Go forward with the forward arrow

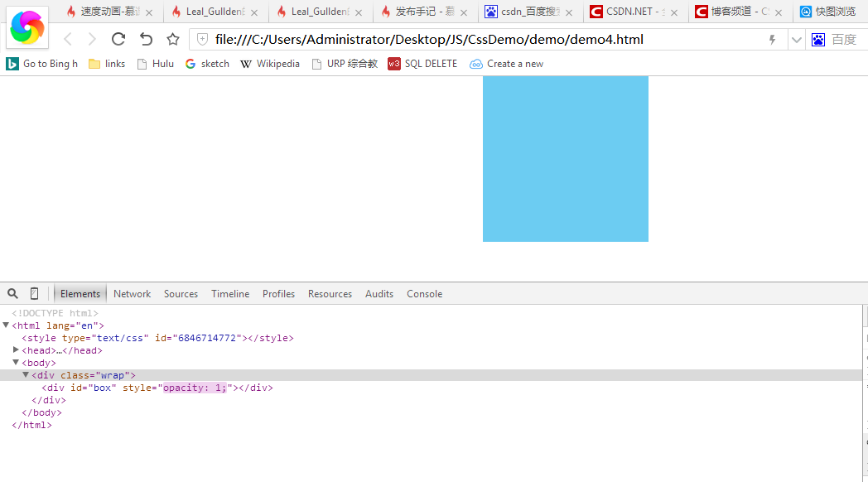click(x=92, y=39)
